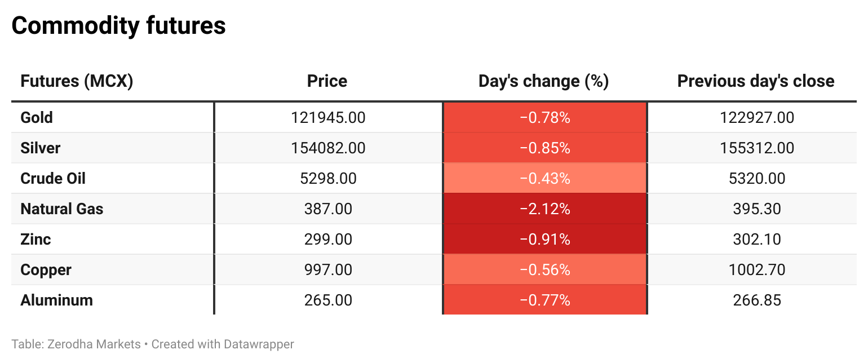Click the Zinc row label

click(36, 240)
